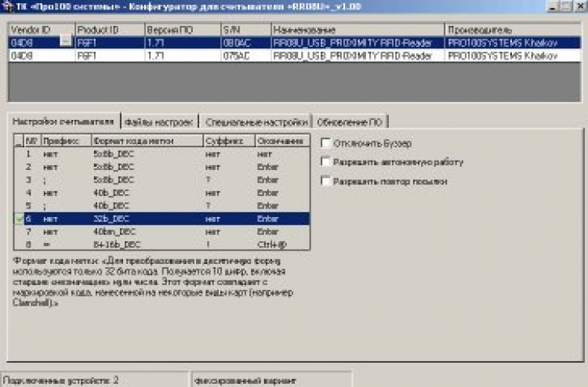The image size is (588, 387).
Task: Click the Product ID column header
Action: (x=110, y=30)
